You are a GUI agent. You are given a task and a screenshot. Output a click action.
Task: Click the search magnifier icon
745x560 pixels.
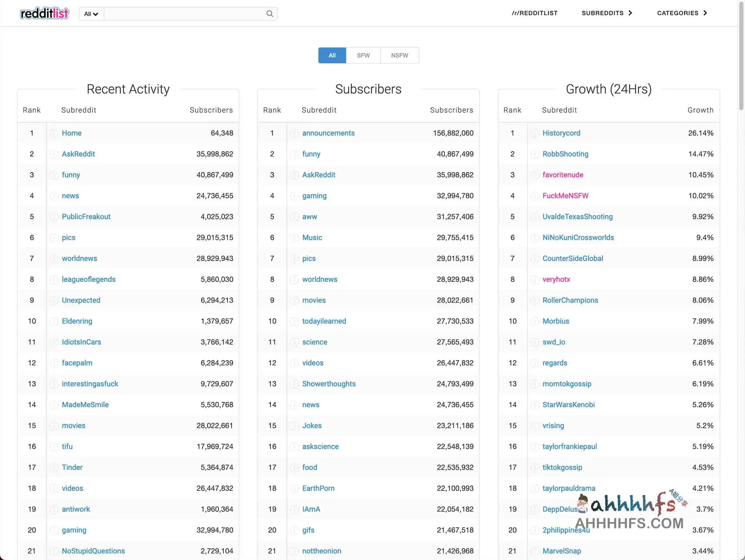coord(270,14)
